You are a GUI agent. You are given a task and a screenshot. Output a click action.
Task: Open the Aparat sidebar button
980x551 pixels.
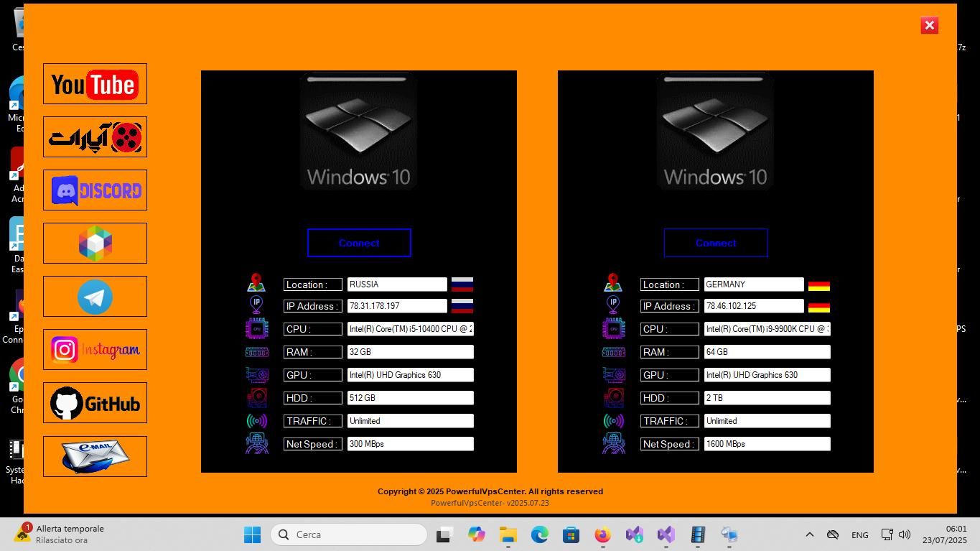95,137
